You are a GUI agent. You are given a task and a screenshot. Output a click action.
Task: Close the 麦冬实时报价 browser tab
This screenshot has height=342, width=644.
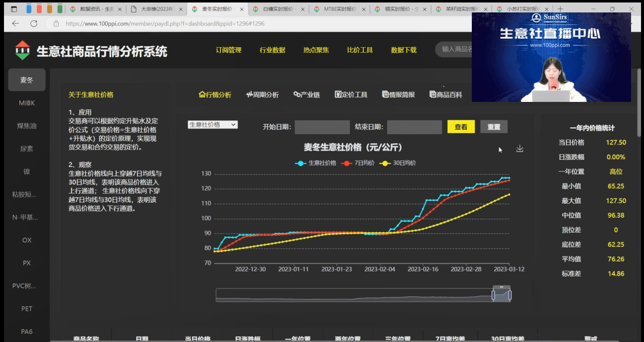242,9
